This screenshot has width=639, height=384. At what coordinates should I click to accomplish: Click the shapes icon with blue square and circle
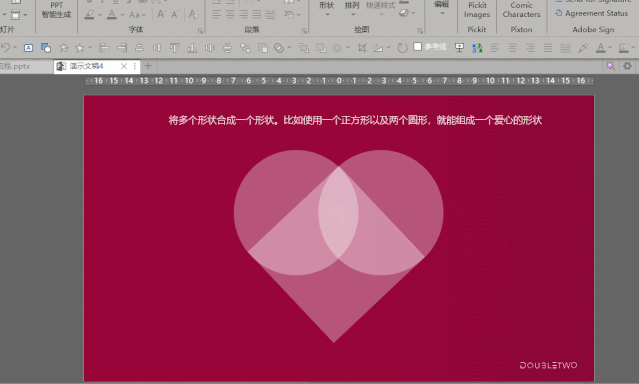[x=46, y=48]
